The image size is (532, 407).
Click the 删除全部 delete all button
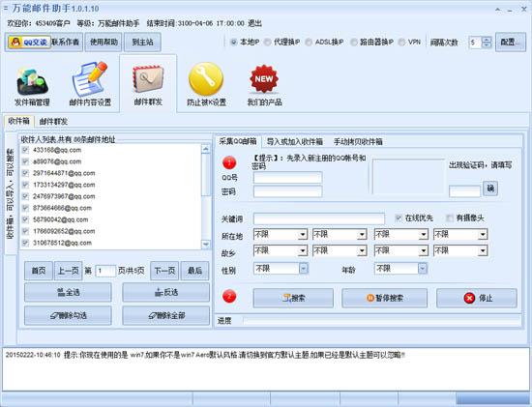click(x=166, y=315)
